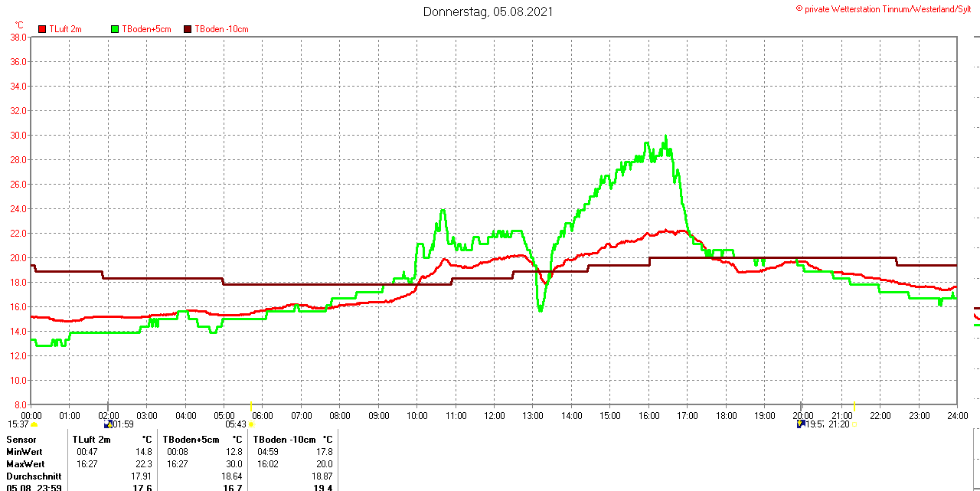Click the 12:00 label on time axis

(494, 416)
